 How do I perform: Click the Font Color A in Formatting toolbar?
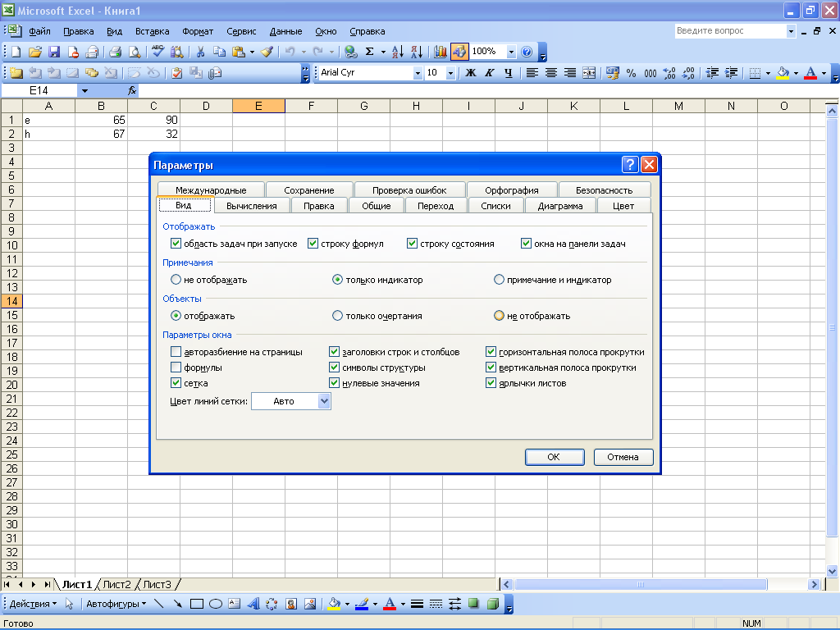[x=810, y=73]
